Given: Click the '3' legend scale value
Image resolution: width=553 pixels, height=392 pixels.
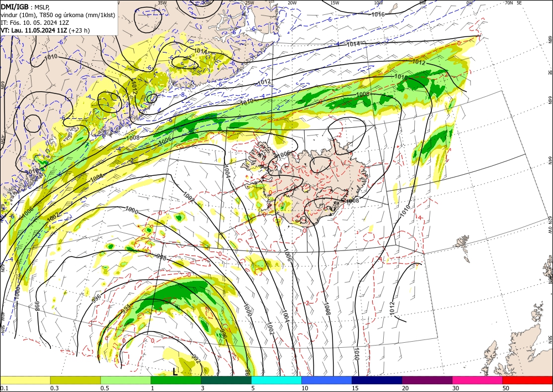Looking at the screenshot, I should coord(203,388).
